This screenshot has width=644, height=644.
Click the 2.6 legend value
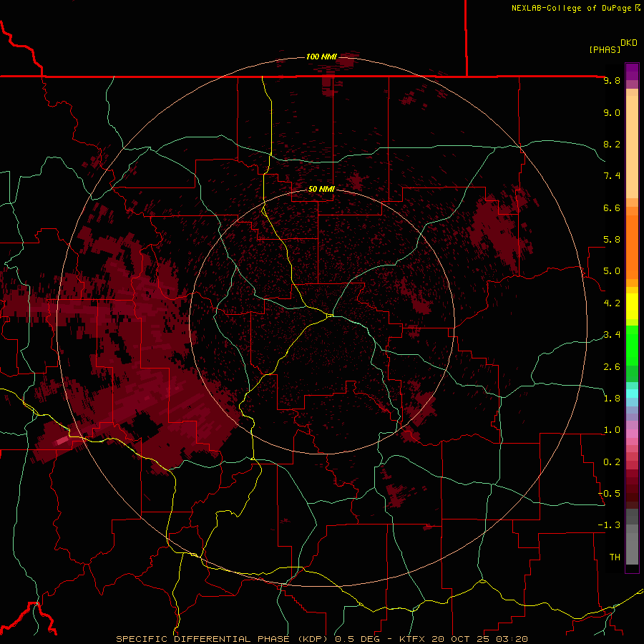coord(612,367)
